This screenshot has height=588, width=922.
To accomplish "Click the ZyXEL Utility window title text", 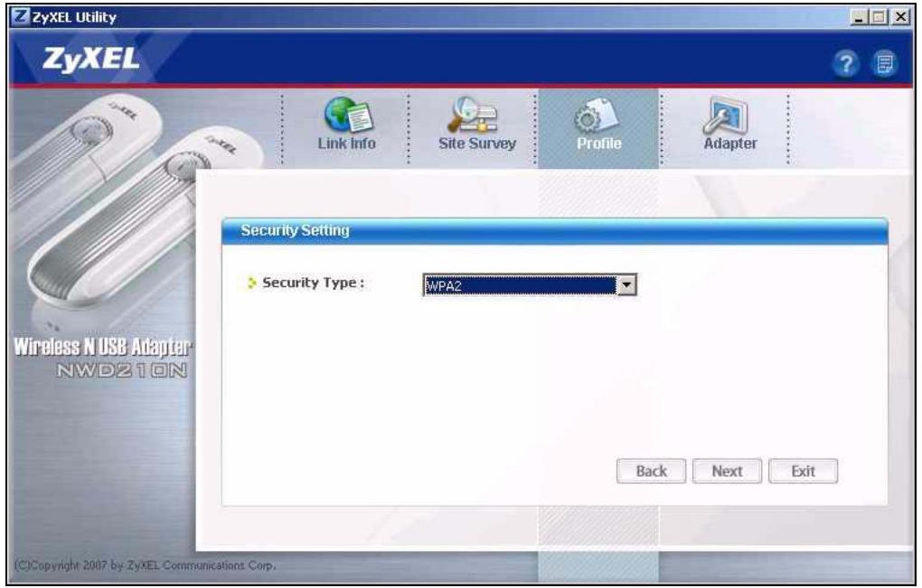I will pyautogui.click(x=74, y=17).
